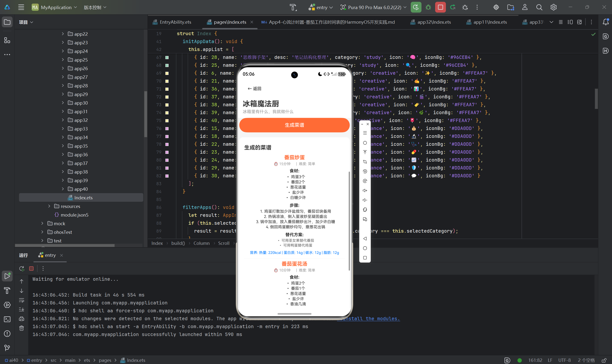The width and height of the screenshot is (612, 364).
Task: Click color swatch on line 67
Action: 167,57
